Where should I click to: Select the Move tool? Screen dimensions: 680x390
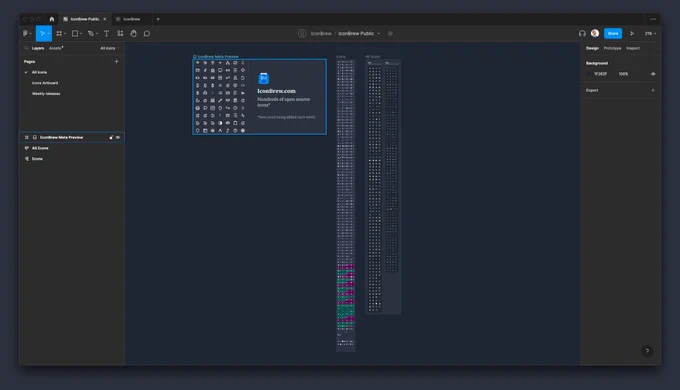pyautogui.click(x=42, y=33)
